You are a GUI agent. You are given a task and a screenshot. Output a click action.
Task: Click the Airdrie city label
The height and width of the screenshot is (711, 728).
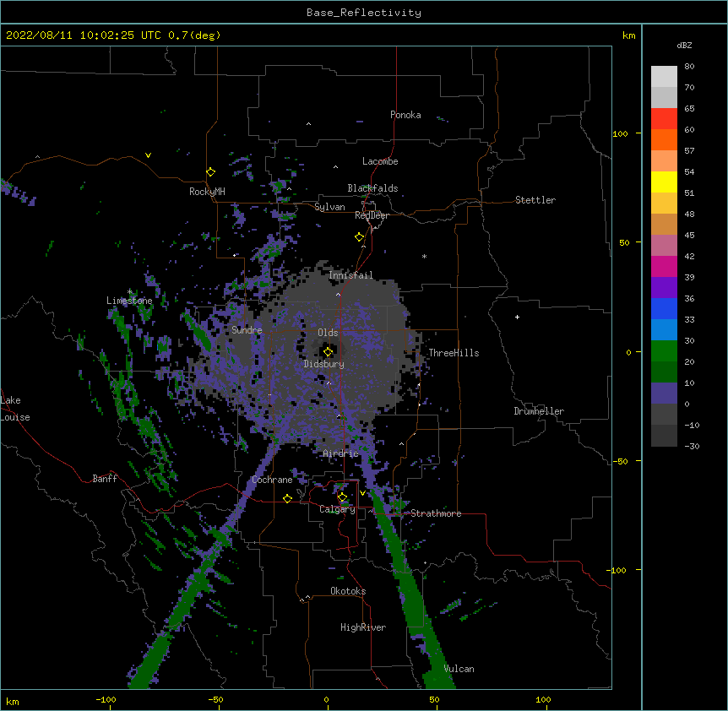[341, 453]
